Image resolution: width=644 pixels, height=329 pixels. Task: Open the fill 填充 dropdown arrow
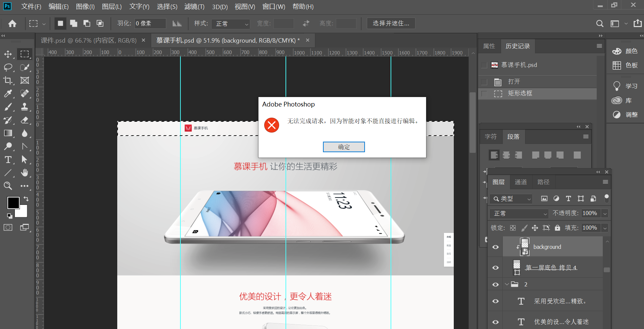click(605, 228)
